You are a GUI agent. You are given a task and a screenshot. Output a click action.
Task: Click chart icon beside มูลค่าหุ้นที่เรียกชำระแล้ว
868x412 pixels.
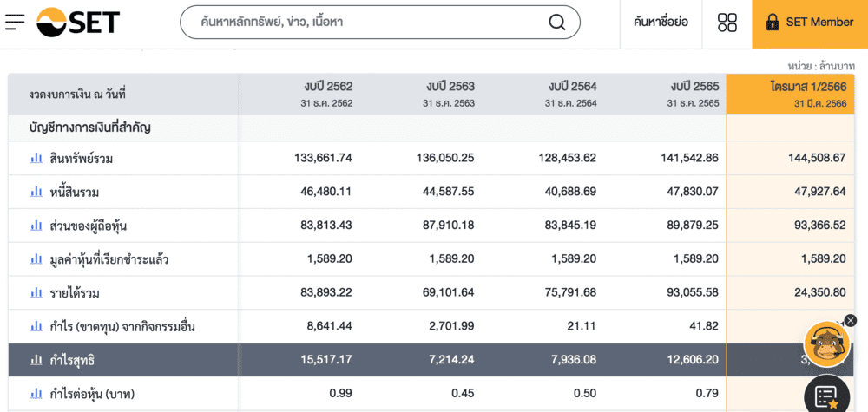click(36, 258)
